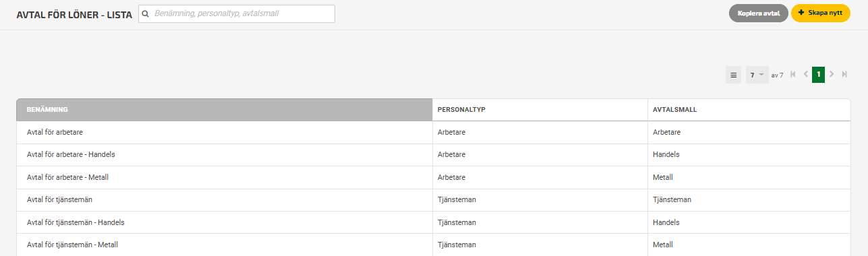The height and width of the screenshot is (256, 868).
Task: Open row Avtal för arbetare - Handels
Action: 434,155
